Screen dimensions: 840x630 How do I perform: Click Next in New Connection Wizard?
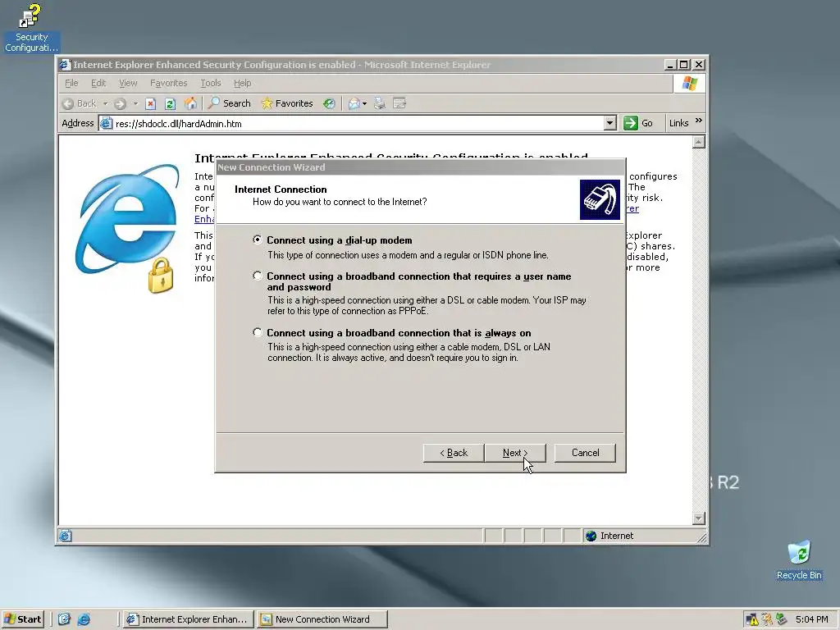(x=515, y=453)
